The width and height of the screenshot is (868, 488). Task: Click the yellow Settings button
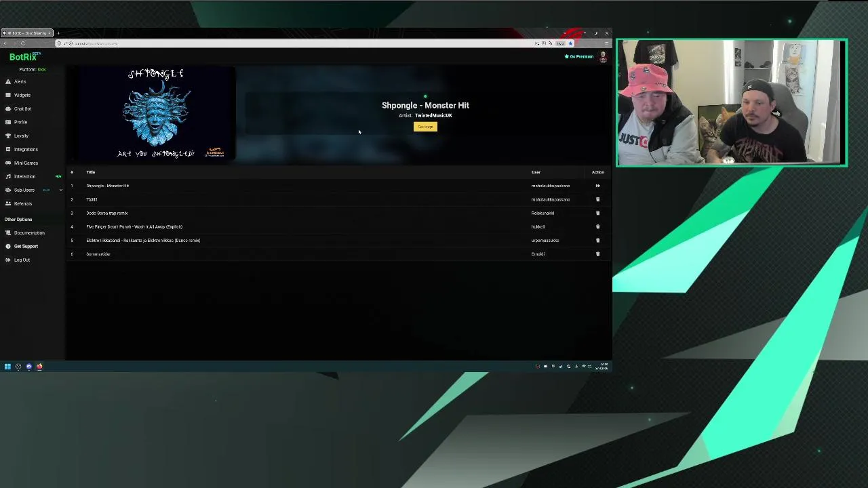pos(425,127)
